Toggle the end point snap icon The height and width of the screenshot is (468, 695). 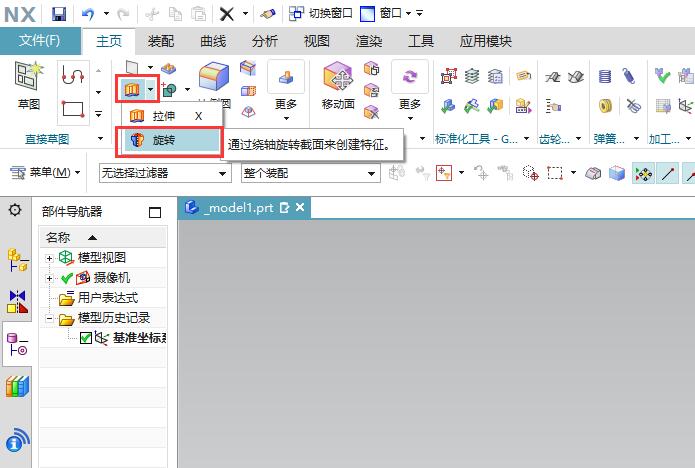point(668,173)
